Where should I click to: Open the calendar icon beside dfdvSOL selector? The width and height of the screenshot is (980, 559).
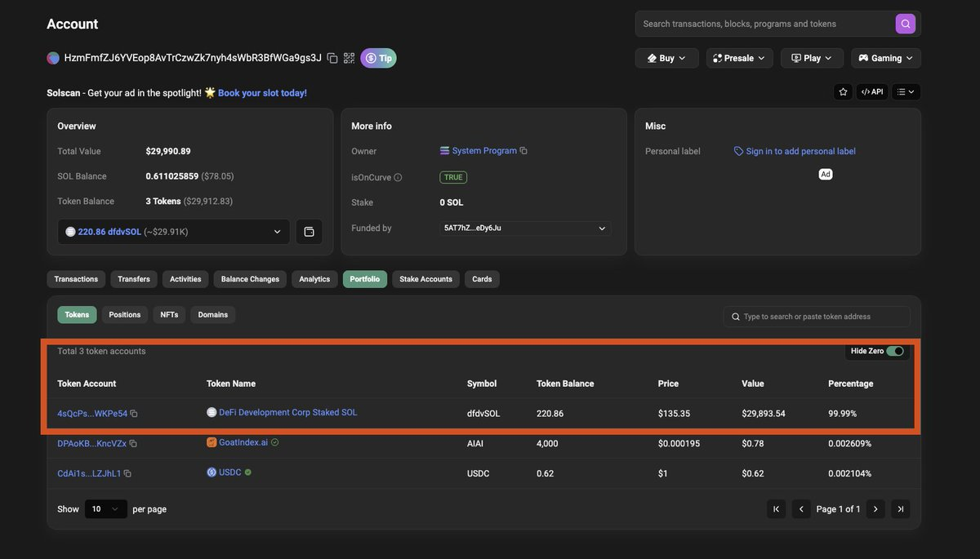[x=309, y=232]
